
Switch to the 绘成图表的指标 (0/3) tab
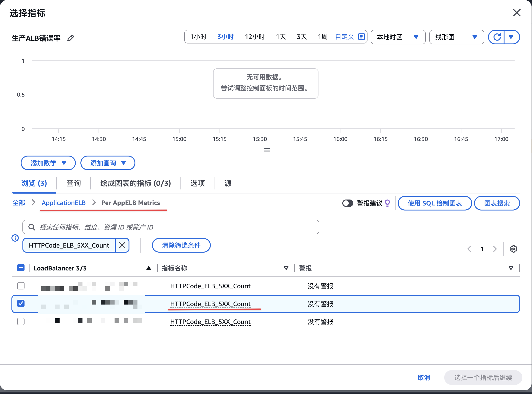click(x=135, y=183)
